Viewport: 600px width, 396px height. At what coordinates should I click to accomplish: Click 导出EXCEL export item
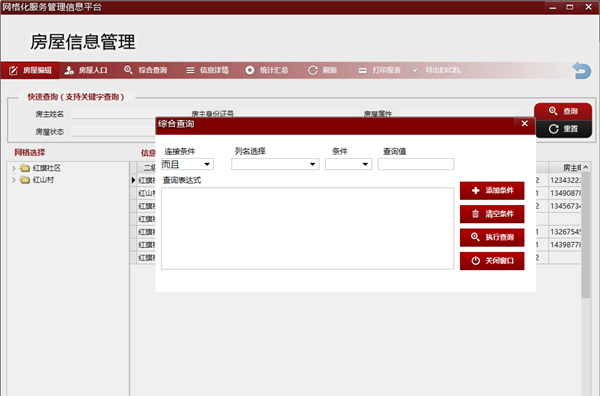(436, 70)
